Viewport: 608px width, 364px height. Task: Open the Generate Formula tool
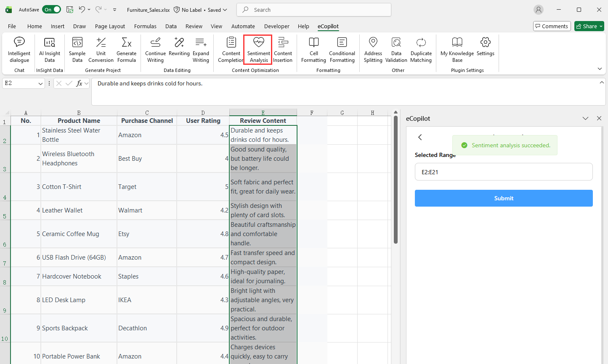click(126, 49)
